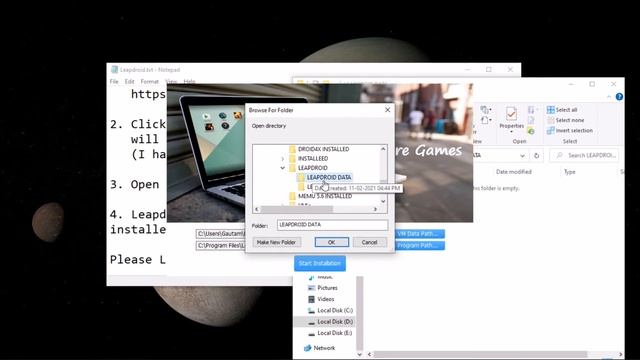Viewport: 640px width, 360px height.
Task: Click the Select none ribbon button
Action: (565, 120)
